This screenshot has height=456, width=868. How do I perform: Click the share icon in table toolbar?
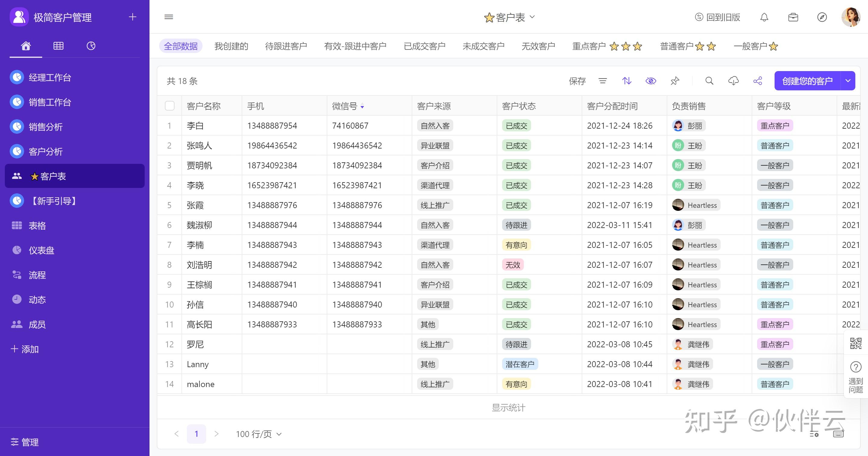[x=758, y=81]
